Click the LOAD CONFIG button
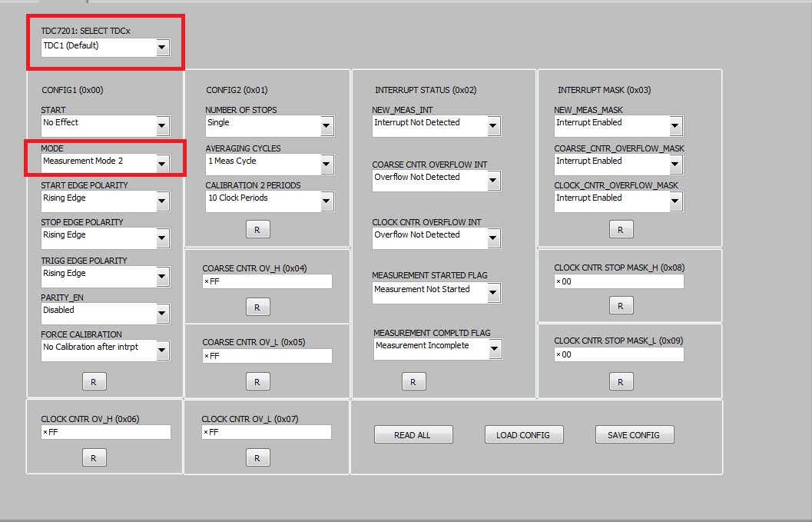This screenshot has height=522, width=812. [523, 435]
